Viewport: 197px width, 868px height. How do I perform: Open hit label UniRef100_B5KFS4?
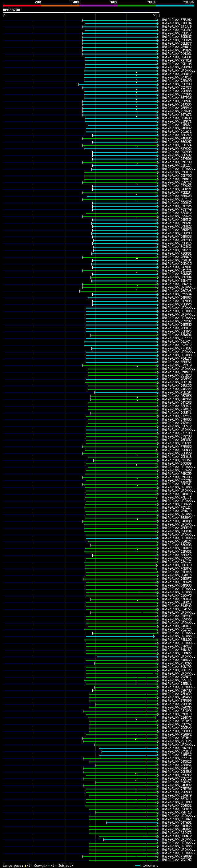pos(176,362)
